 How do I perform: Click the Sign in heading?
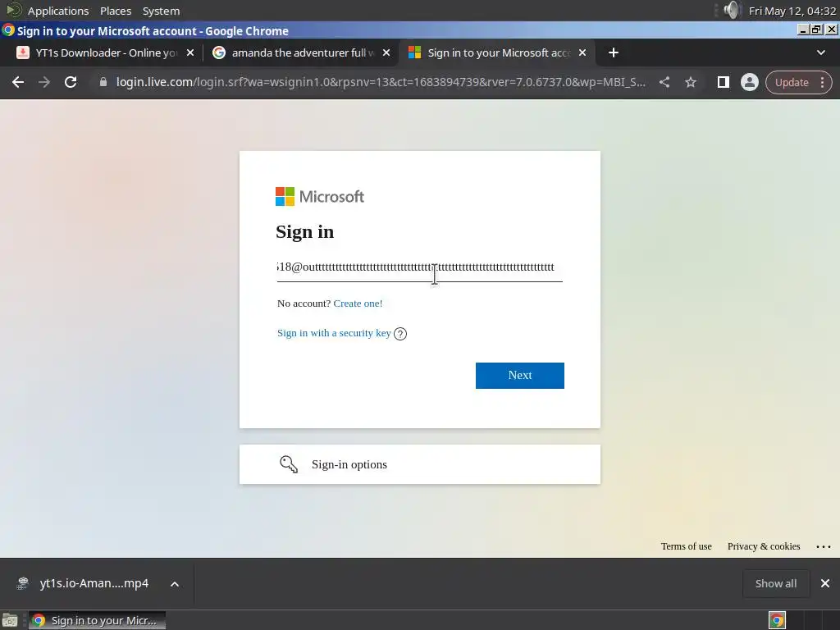click(x=304, y=232)
